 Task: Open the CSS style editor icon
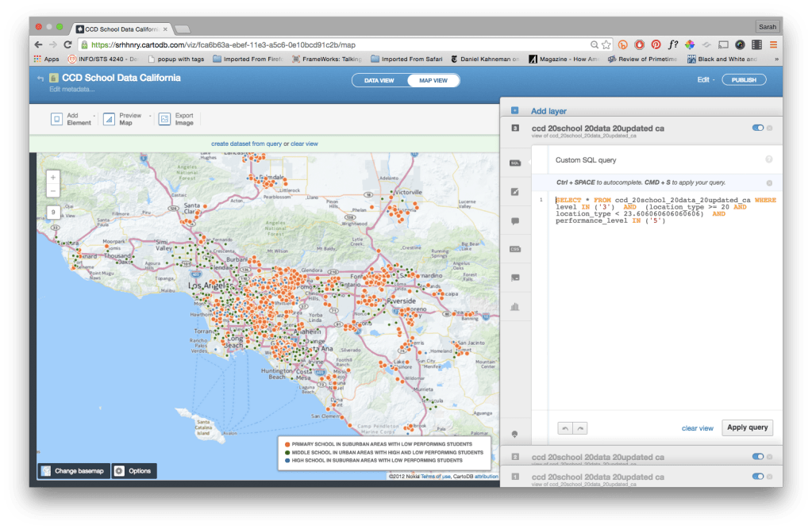point(514,249)
